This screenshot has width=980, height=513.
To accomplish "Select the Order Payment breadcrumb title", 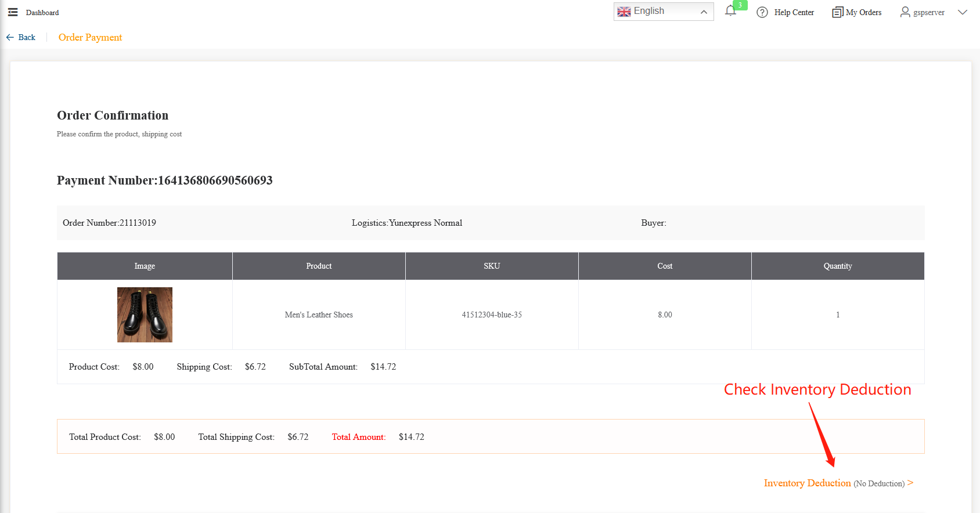I will pos(90,37).
